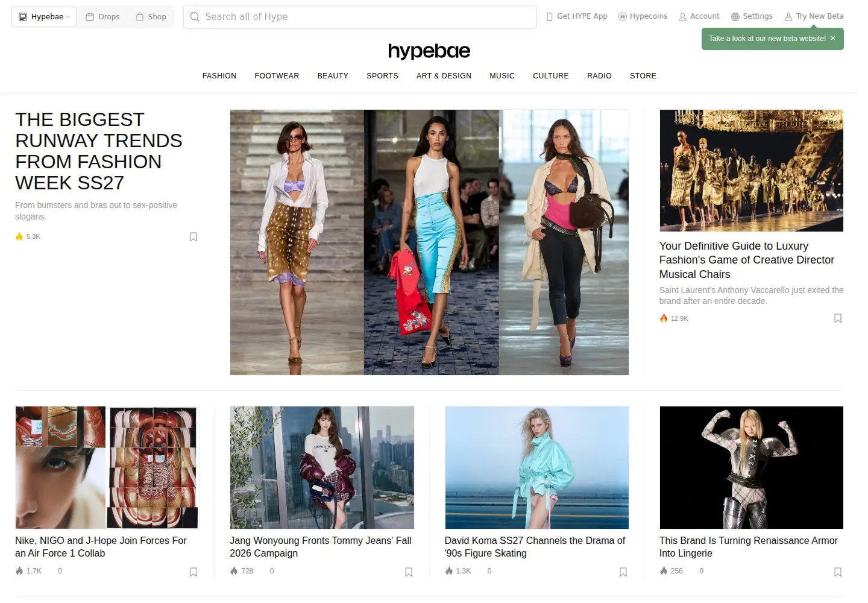Open the golden runway show thumbnail
Screen dimensions: 868x603
click(751, 171)
